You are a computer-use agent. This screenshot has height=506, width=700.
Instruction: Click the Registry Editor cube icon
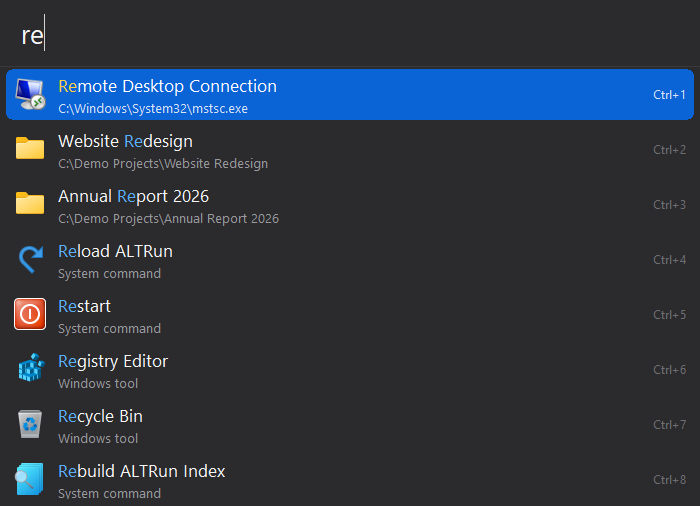tap(31, 368)
